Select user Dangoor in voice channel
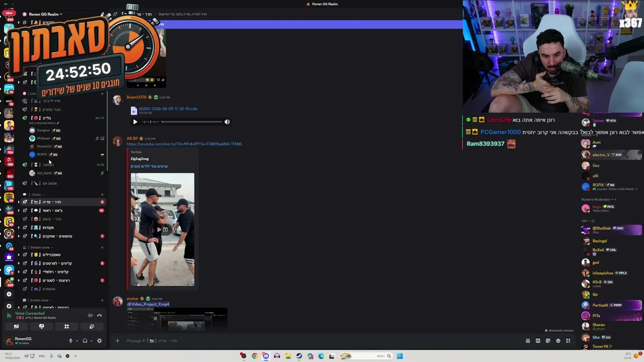The width and height of the screenshot is (644, 362). click(66, 130)
